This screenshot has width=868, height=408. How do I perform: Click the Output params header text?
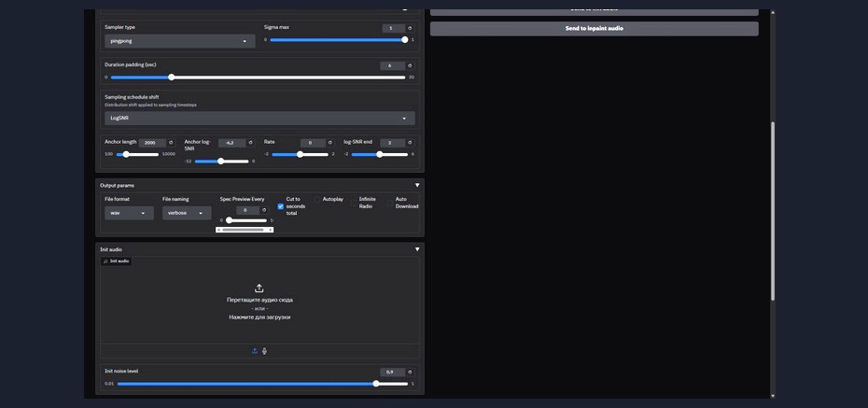[x=117, y=186]
